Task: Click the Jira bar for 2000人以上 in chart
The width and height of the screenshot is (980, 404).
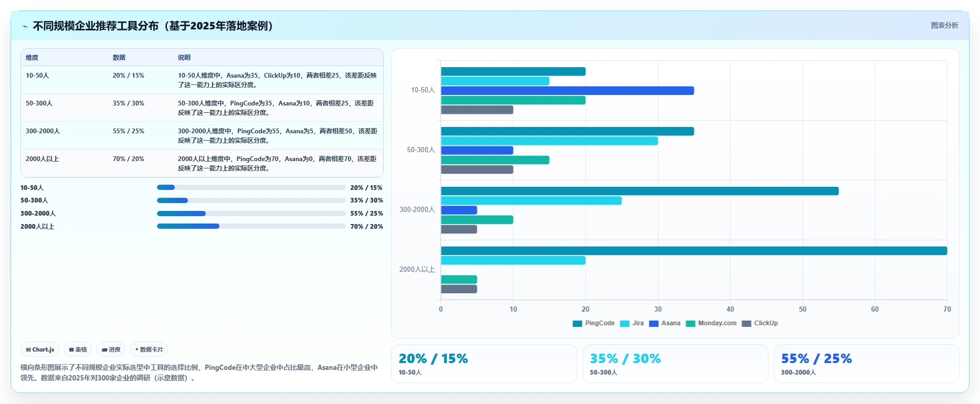Action: (x=513, y=260)
